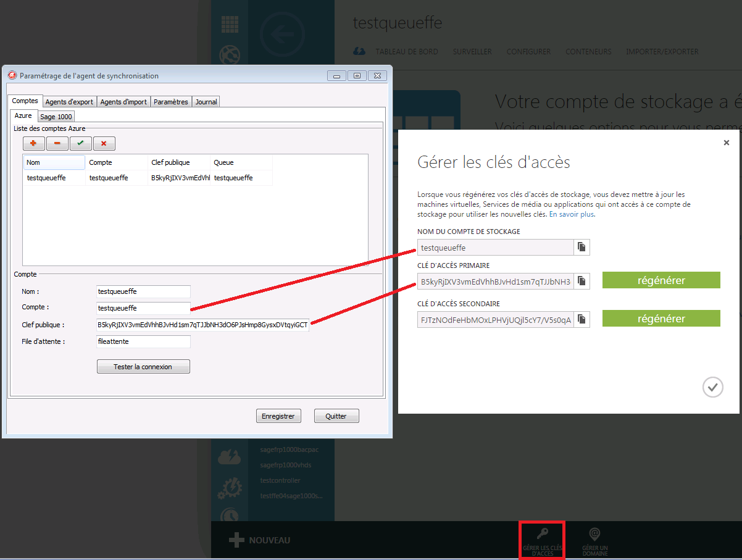Open IMPORTER/EXPORTER portal tab

662,52
